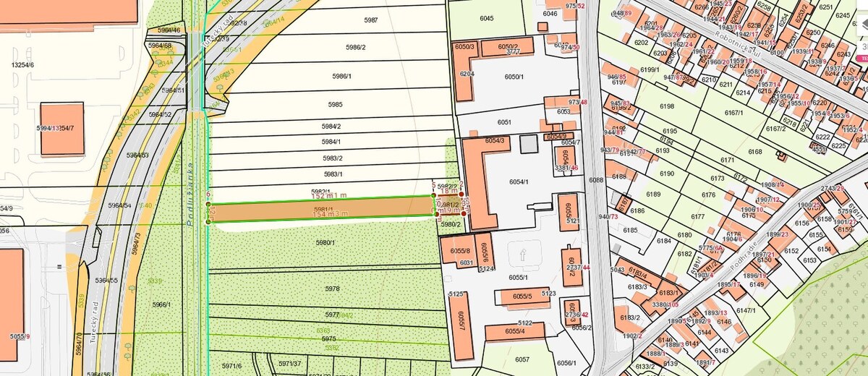Click parcel 6177 label

pyautogui.click(x=697, y=217)
